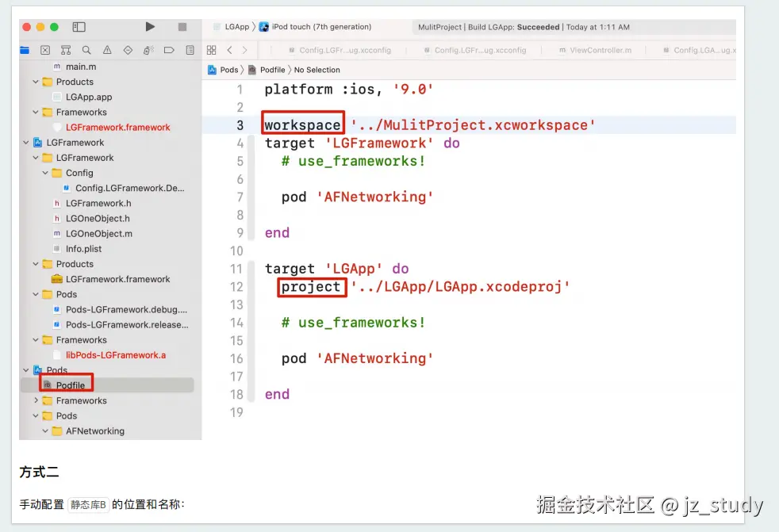Click '../LGApp/LGApp.xcodeproj' string on line 12

[x=461, y=287]
